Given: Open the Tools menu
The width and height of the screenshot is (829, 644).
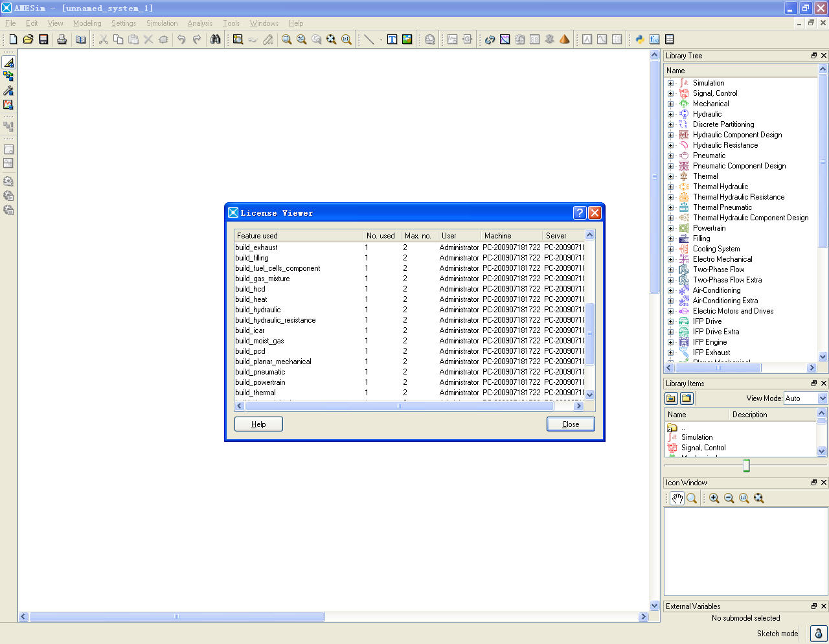Looking at the screenshot, I should tap(231, 23).
